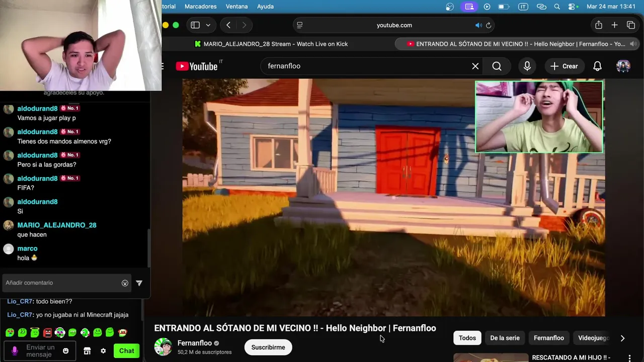Click the screen sharing menu bar icon
Image resolution: width=644 pixels, height=362 pixels.
coord(469,7)
